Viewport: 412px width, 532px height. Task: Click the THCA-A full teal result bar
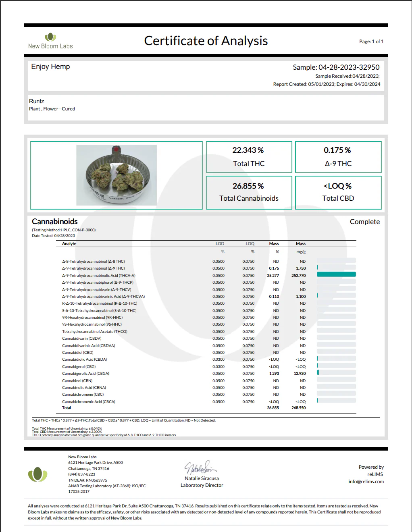click(336, 274)
